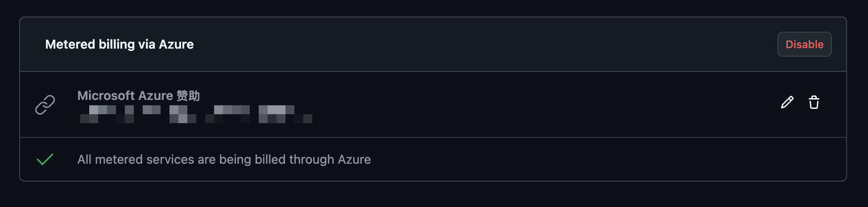
Task: Click the link icon beside Microsoft Azure 赞助
Action: pyautogui.click(x=45, y=105)
